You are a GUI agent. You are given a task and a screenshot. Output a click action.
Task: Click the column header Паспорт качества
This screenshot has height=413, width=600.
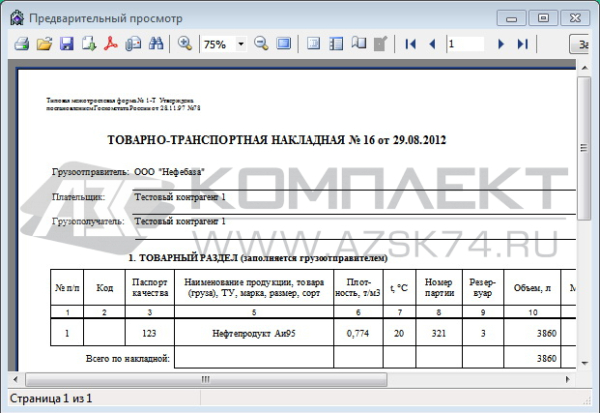(x=150, y=287)
